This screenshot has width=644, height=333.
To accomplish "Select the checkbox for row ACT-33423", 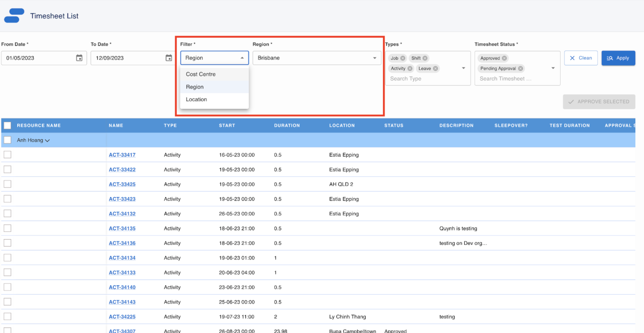I will [x=7, y=199].
